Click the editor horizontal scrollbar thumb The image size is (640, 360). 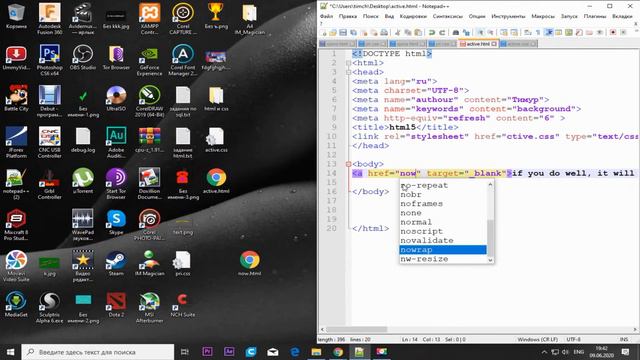(356, 329)
